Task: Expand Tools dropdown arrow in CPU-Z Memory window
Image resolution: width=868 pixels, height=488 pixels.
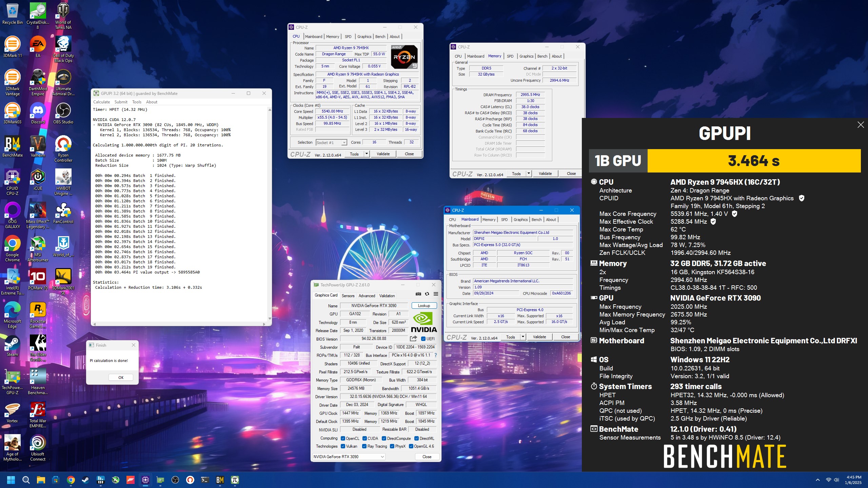Action: [x=529, y=174]
